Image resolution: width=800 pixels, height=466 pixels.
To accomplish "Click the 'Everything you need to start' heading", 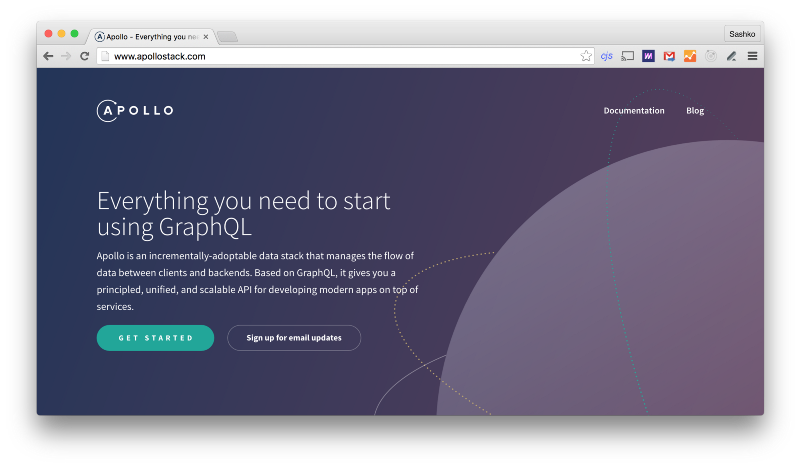I will coord(243,214).
